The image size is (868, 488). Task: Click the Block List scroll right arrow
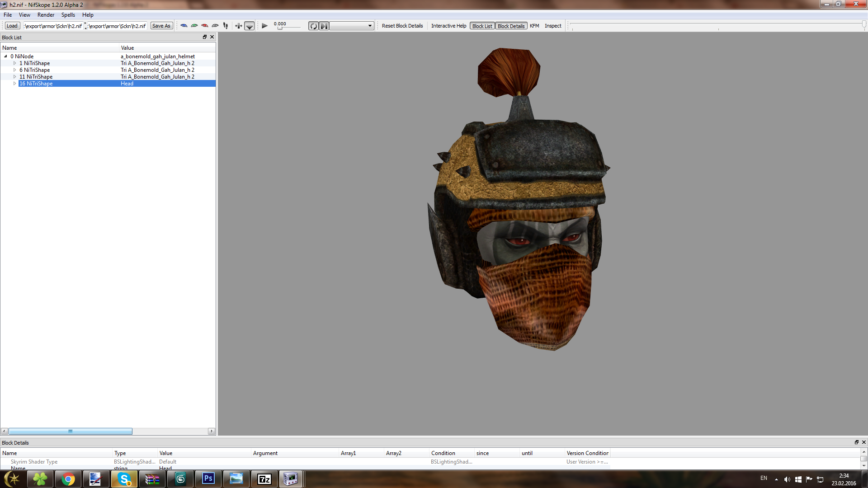pos(212,432)
